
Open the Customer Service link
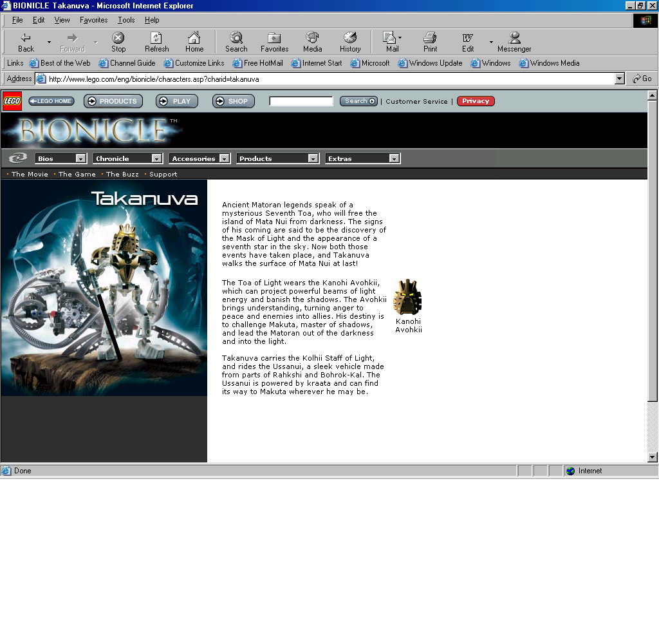point(416,101)
